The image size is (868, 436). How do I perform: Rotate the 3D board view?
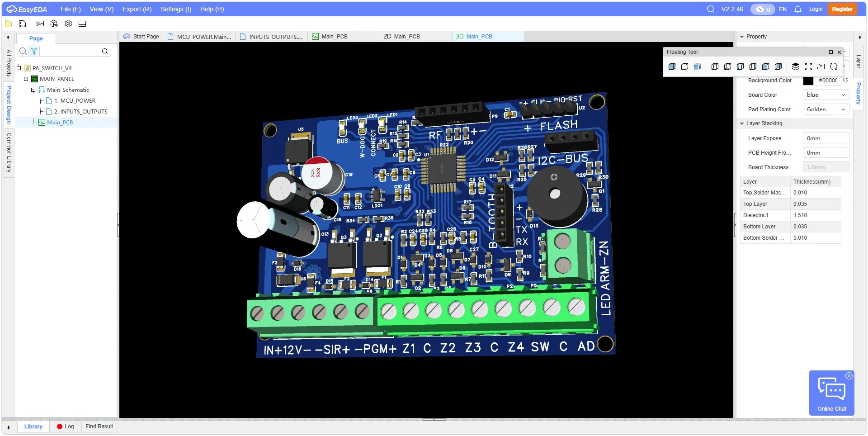(833, 66)
